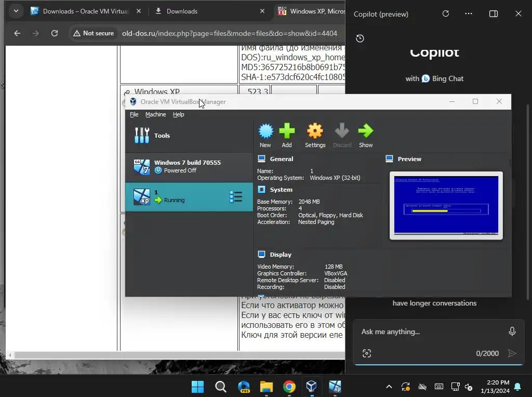532x397 pixels.
Task: Click the Copilot send arrow
Action: point(512,353)
